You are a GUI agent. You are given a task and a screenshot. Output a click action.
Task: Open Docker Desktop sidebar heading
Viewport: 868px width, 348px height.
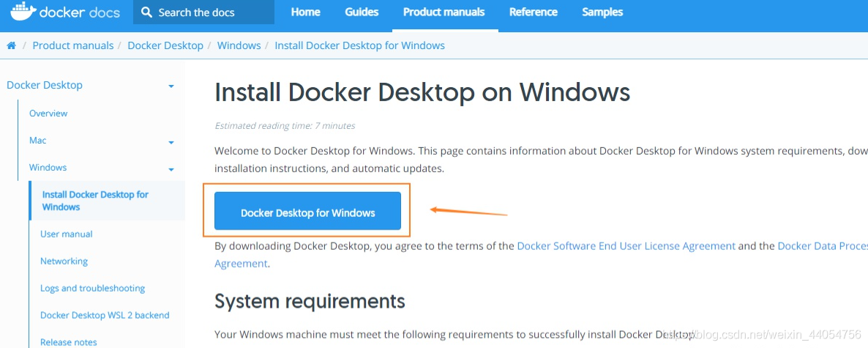pyautogui.click(x=45, y=85)
